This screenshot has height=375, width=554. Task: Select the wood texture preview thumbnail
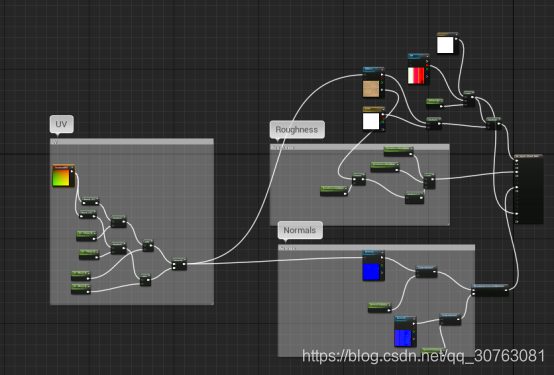tap(371, 89)
